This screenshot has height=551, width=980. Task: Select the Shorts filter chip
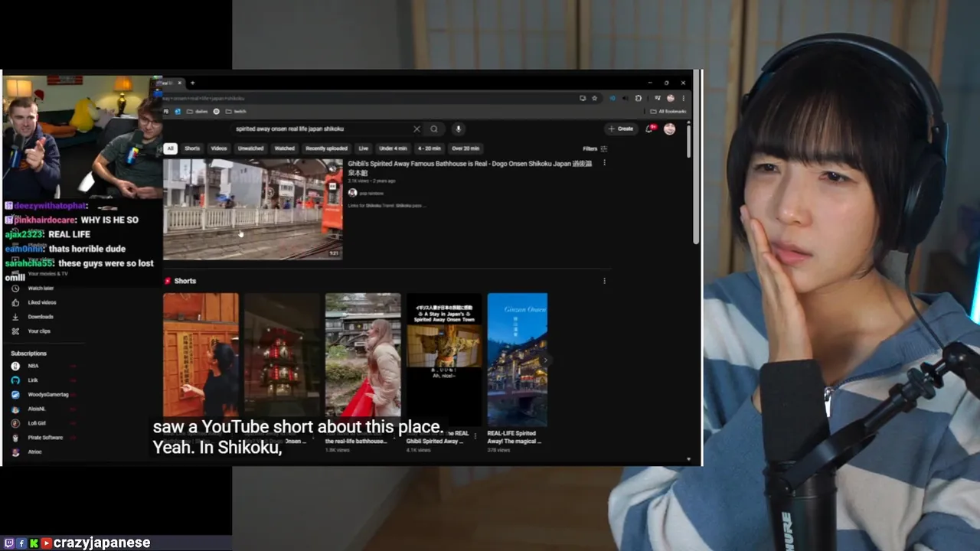click(192, 148)
